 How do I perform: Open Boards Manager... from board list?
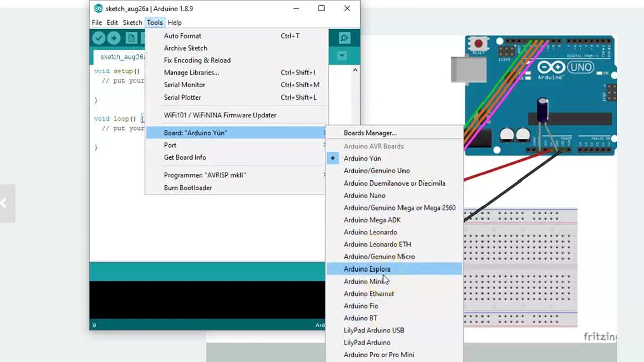(394, 133)
